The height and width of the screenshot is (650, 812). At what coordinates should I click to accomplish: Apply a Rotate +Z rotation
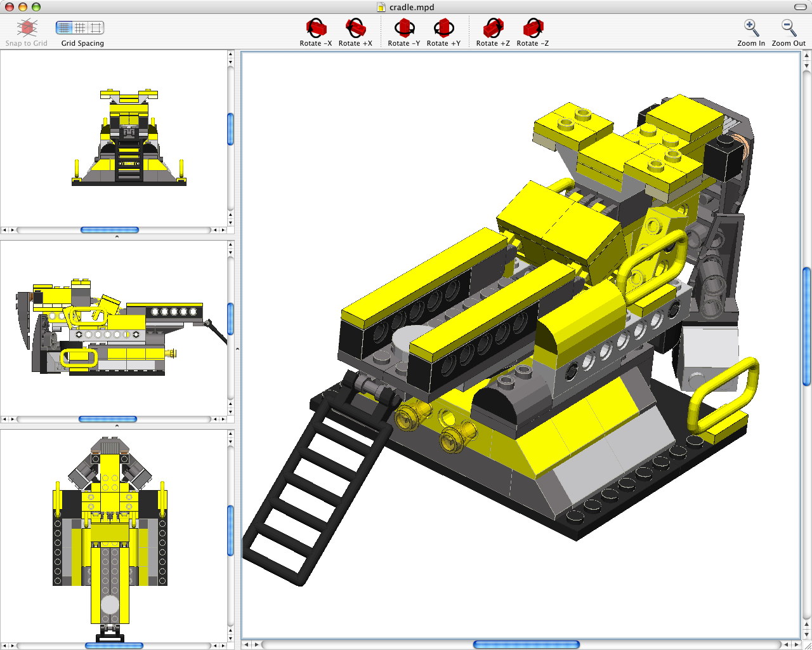tap(493, 29)
